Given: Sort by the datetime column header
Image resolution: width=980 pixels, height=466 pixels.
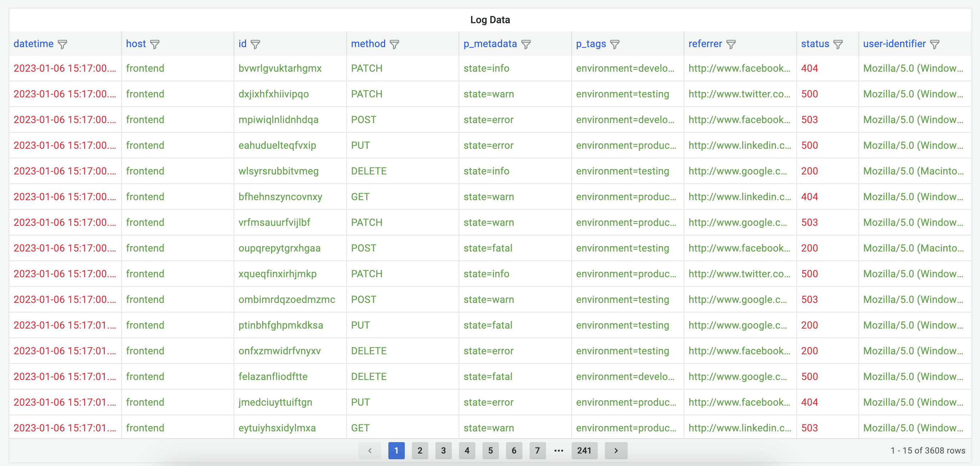Looking at the screenshot, I should click(x=34, y=44).
